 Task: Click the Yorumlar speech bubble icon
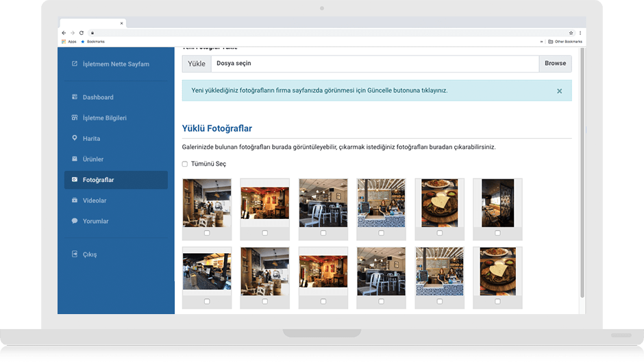75,221
